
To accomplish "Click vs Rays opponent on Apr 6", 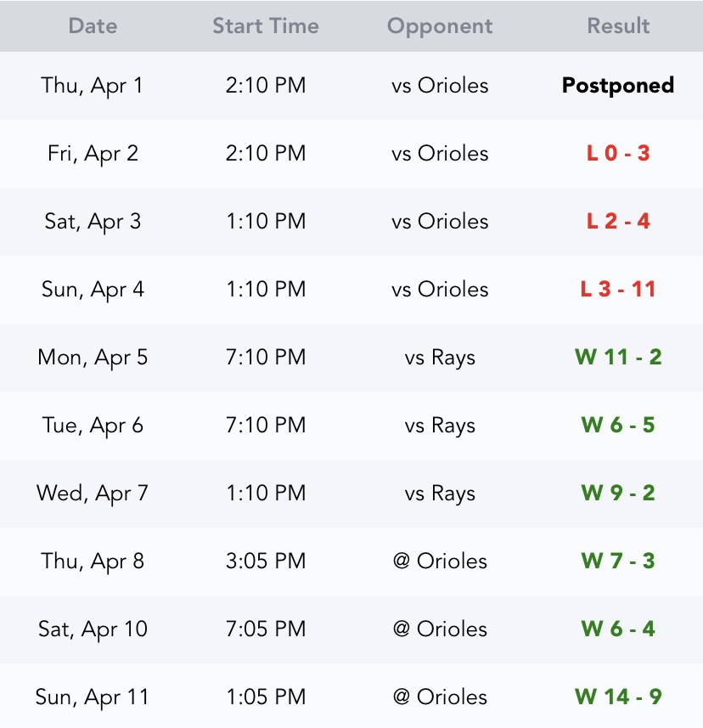I will [x=440, y=425].
